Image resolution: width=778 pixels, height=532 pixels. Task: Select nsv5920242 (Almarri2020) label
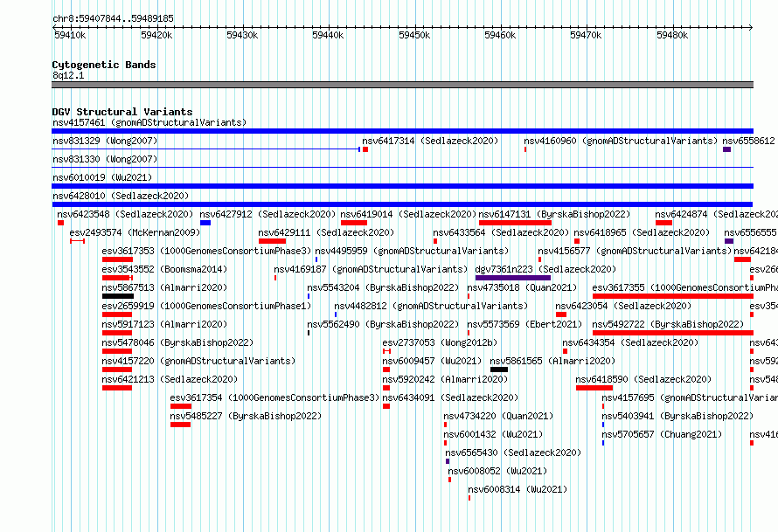click(x=445, y=379)
